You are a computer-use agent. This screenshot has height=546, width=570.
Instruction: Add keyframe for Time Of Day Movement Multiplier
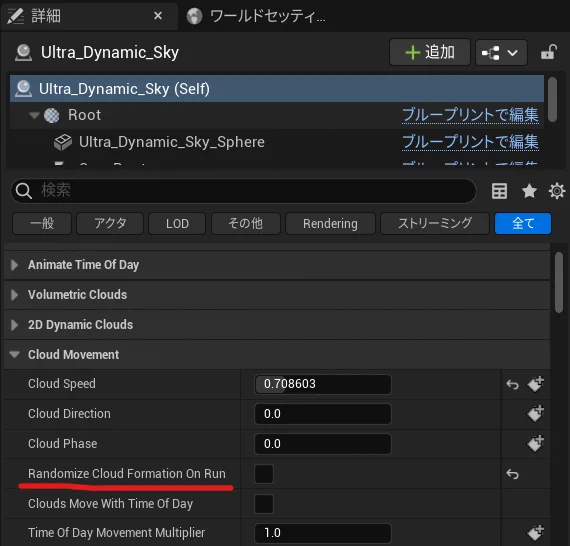pos(536,533)
